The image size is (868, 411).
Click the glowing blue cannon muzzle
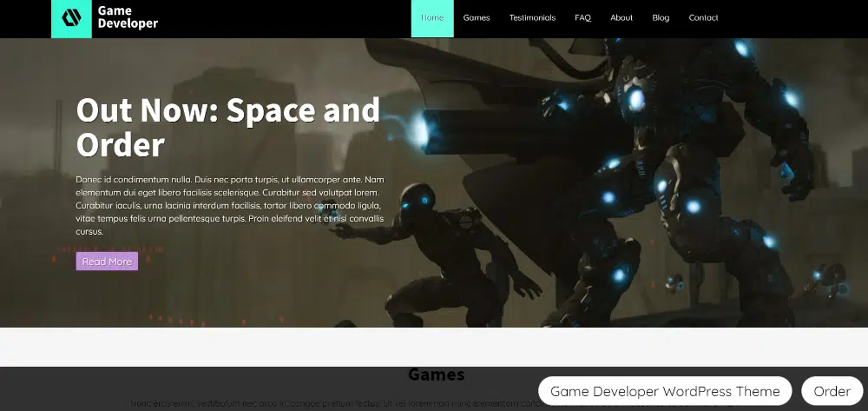pyautogui.click(x=423, y=129)
